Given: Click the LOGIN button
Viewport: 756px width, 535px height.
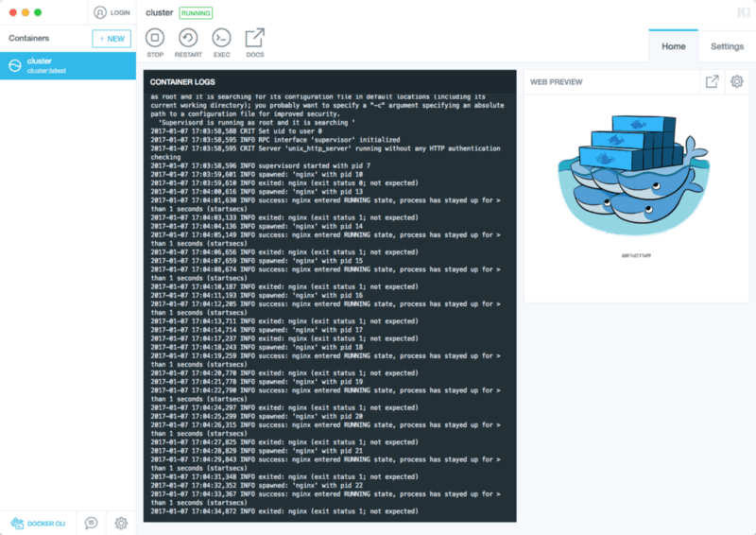Looking at the screenshot, I should [112, 13].
